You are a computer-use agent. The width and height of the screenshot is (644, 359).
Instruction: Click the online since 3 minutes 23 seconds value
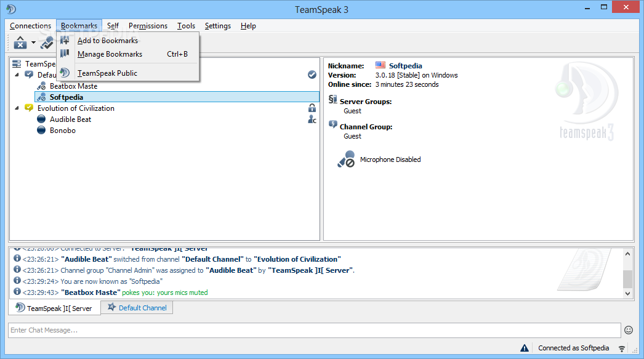(407, 84)
